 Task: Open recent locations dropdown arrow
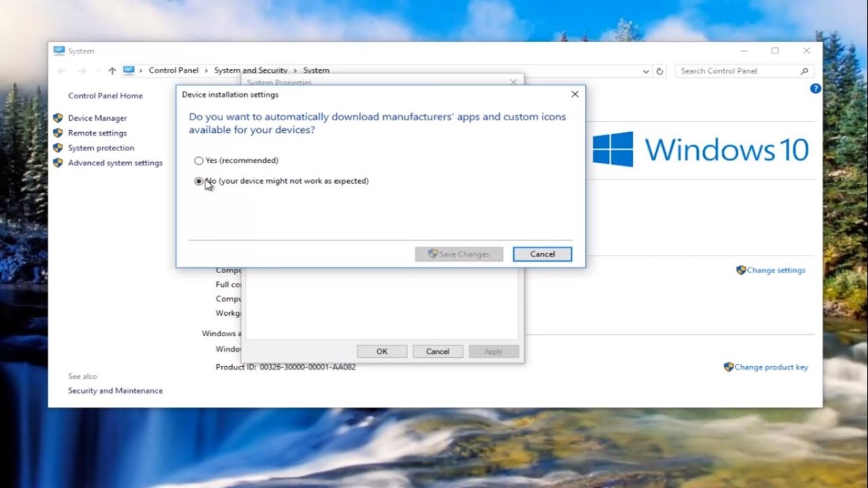pos(97,70)
